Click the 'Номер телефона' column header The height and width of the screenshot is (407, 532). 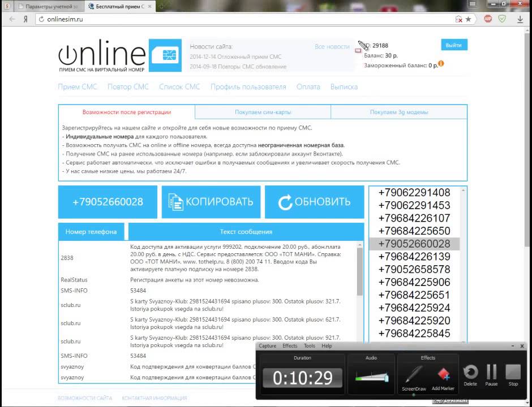pos(91,232)
